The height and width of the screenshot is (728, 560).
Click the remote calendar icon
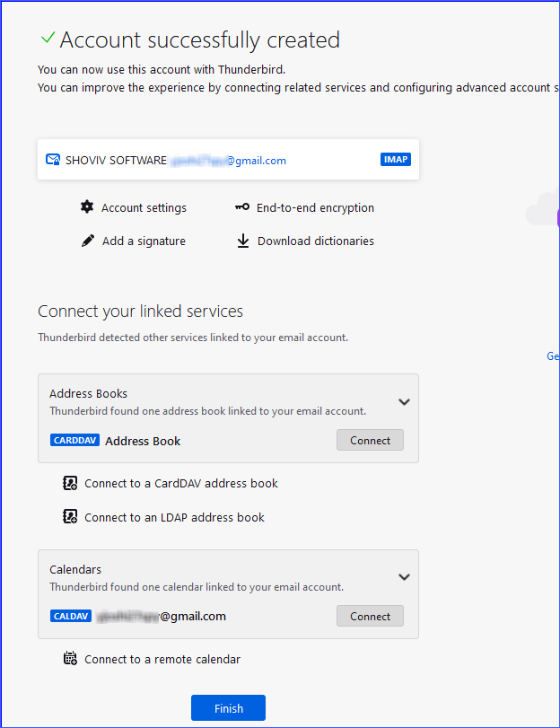pyautogui.click(x=70, y=658)
